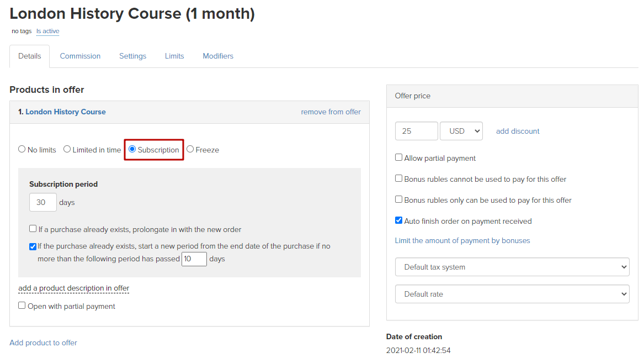644x358 pixels.
Task: Click the Offer price panel header
Action: tap(512, 96)
